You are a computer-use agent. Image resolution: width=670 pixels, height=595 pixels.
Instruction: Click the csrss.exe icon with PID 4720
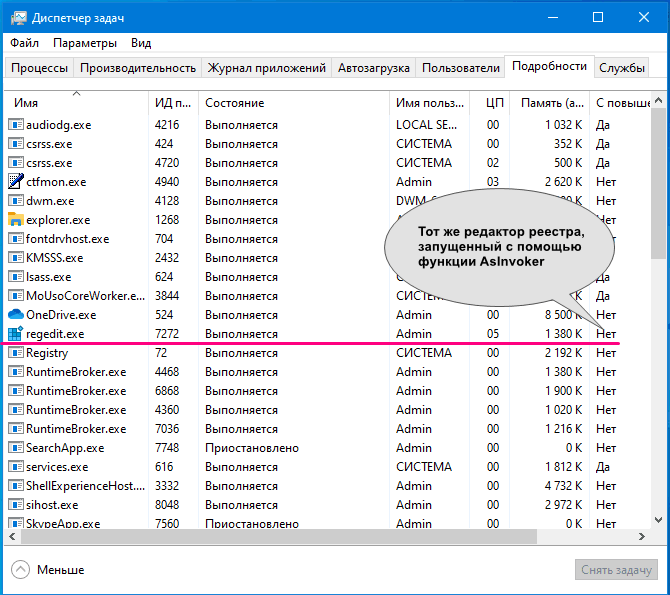click(x=16, y=163)
